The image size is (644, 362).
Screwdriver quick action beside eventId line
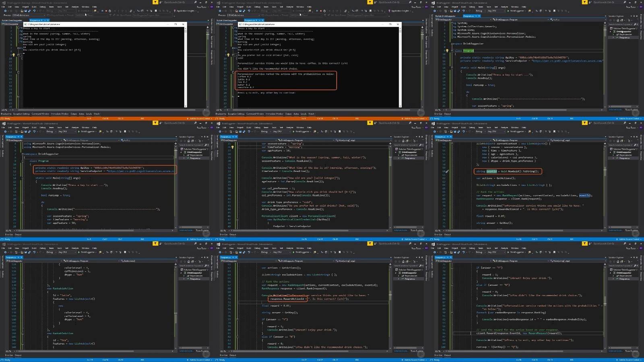pyautogui.click(x=447, y=171)
